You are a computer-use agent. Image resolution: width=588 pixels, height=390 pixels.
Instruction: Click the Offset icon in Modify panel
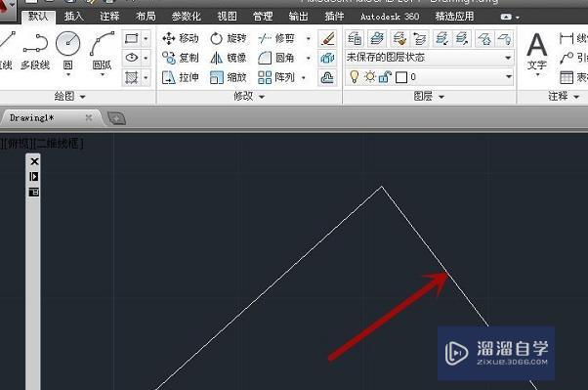coord(327,77)
